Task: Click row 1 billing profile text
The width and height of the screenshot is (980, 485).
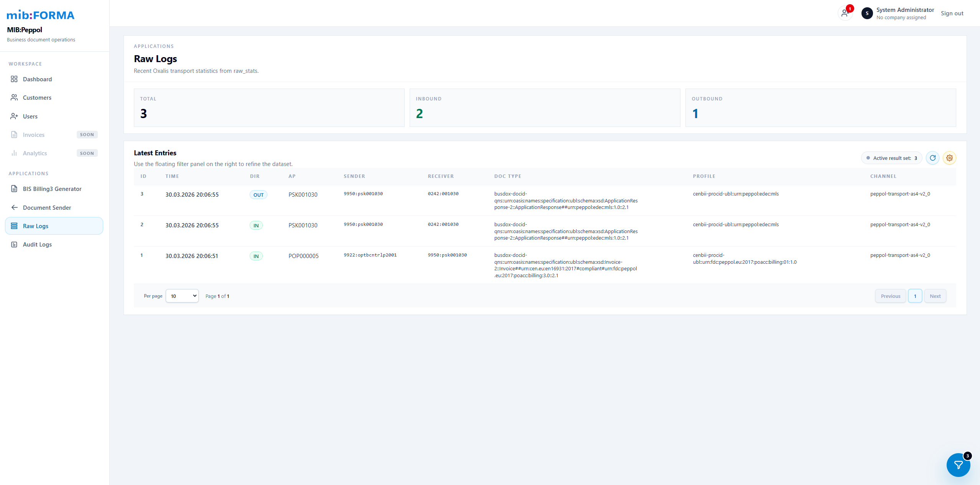Action: (744, 259)
